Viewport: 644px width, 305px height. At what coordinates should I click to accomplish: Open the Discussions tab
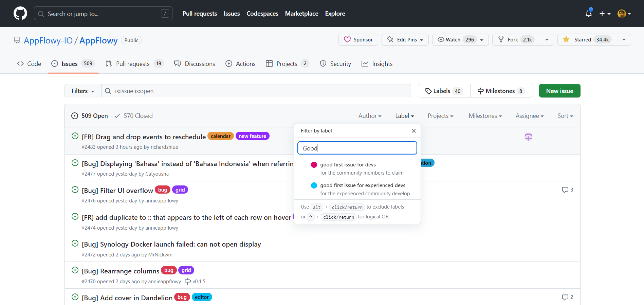point(195,64)
